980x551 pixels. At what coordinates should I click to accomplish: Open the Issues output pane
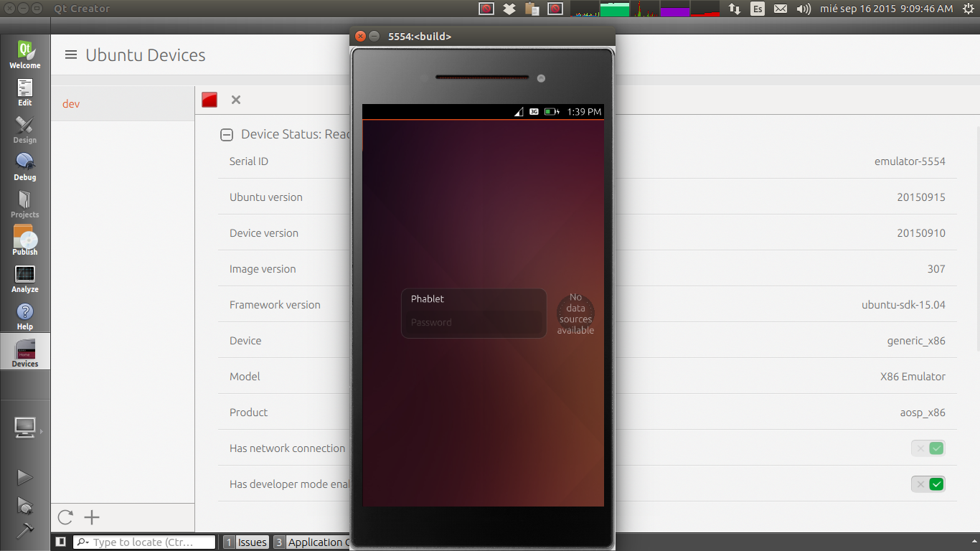click(246, 542)
